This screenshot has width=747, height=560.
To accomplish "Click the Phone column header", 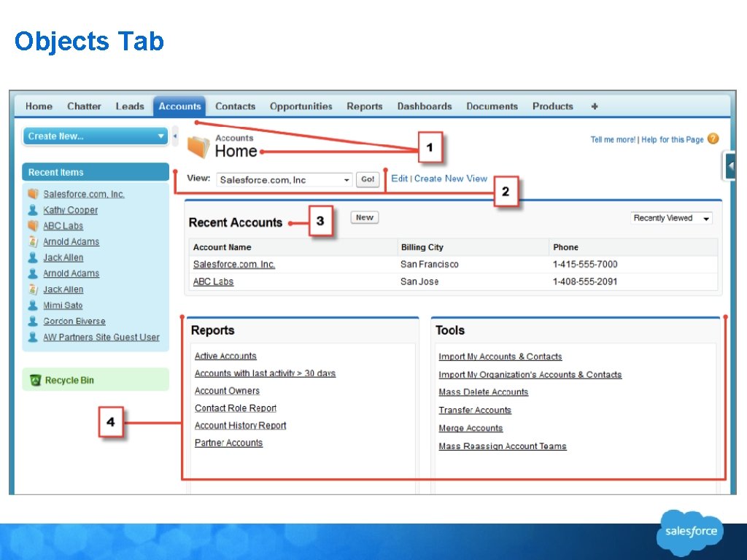I will [x=565, y=247].
